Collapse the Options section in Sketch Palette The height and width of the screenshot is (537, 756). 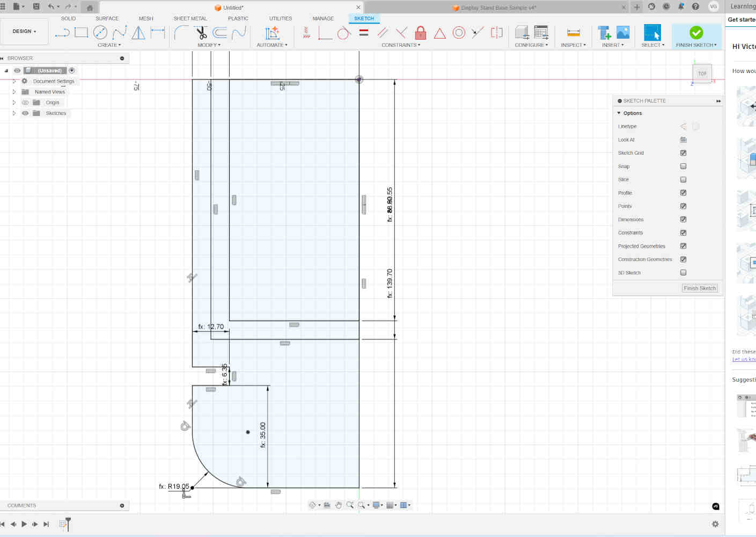click(x=619, y=113)
